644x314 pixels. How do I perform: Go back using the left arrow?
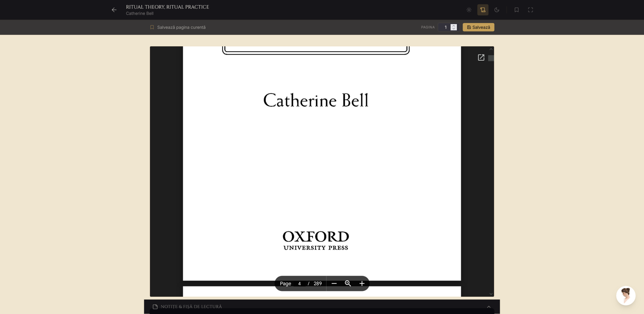(x=114, y=10)
